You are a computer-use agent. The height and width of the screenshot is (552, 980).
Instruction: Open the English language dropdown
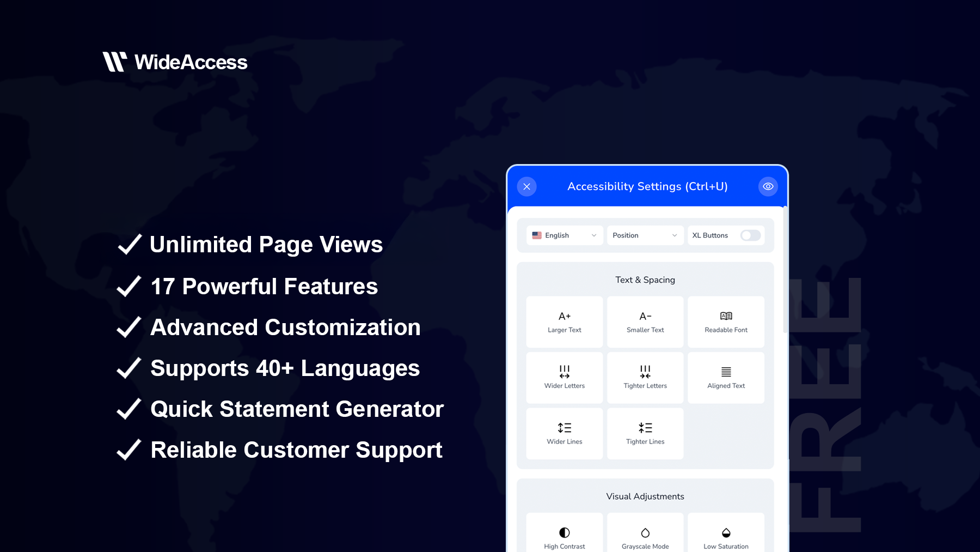tap(563, 235)
